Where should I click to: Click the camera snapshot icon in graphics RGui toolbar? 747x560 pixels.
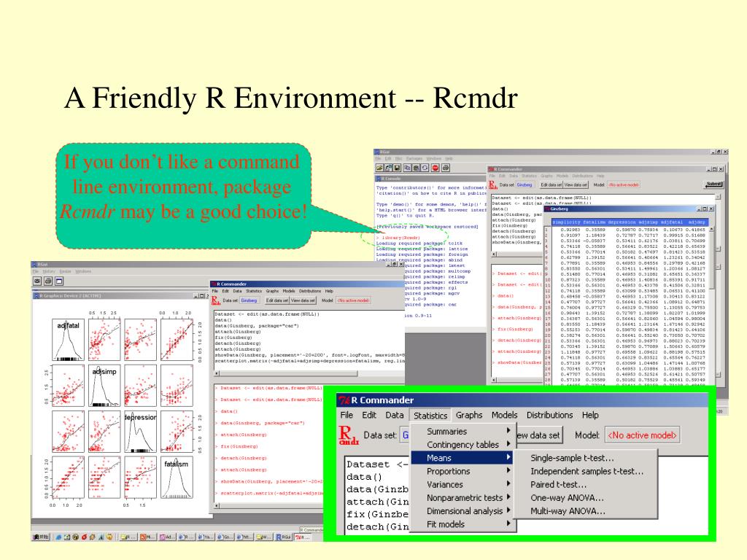point(37,281)
